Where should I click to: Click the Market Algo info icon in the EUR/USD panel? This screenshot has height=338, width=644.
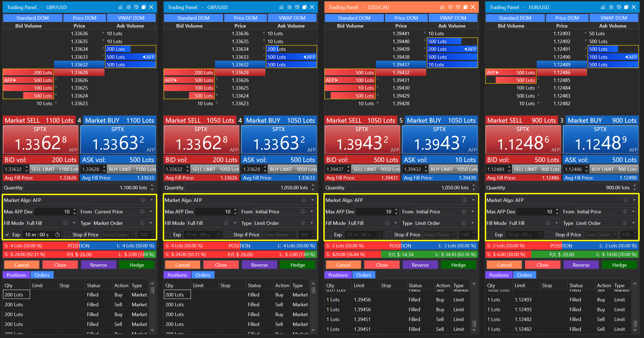point(625,200)
